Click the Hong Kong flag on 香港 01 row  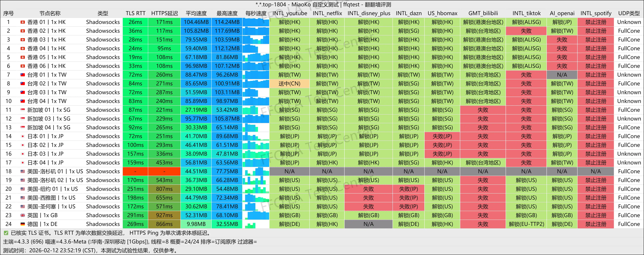tap(23, 22)
